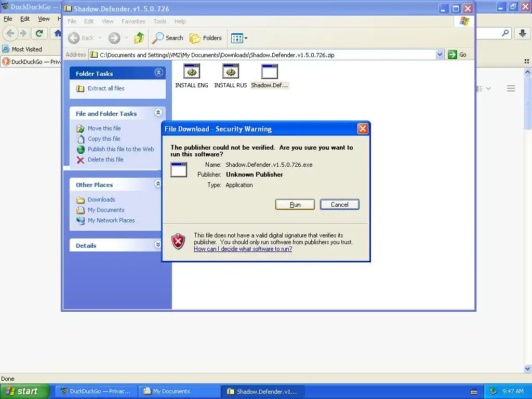
Task: Click Cancel in the Security Warning dialog
Action: point(340,205)
